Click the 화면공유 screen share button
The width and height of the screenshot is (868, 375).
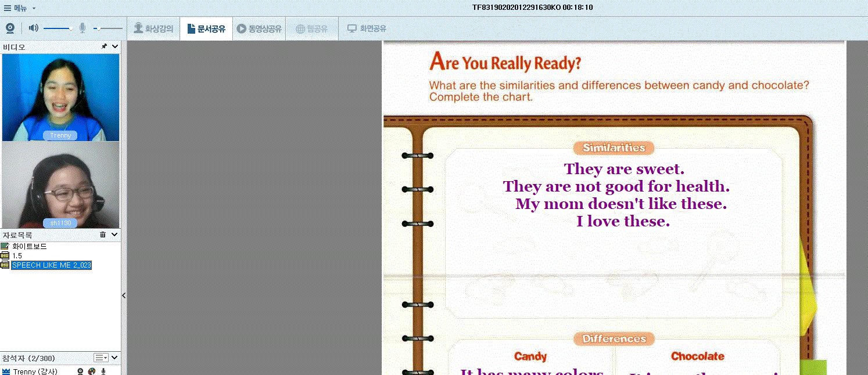pos(367,28)
